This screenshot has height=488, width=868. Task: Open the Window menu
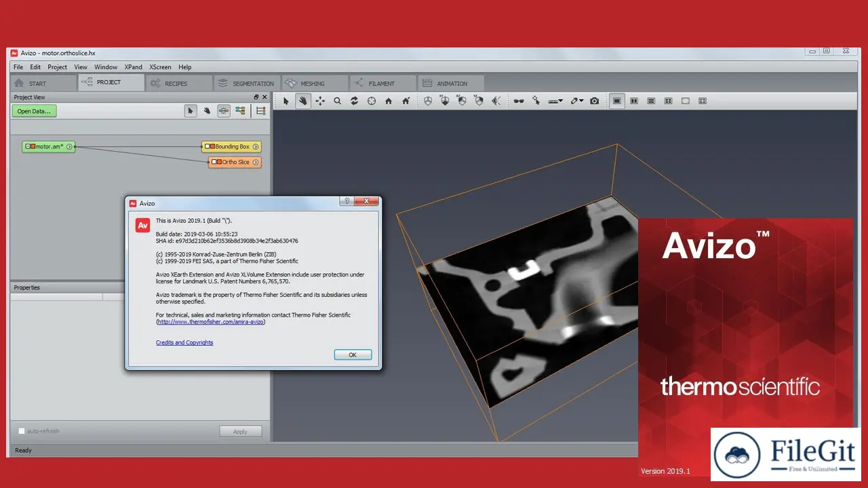pyautogui.click(x=106, y=67)
